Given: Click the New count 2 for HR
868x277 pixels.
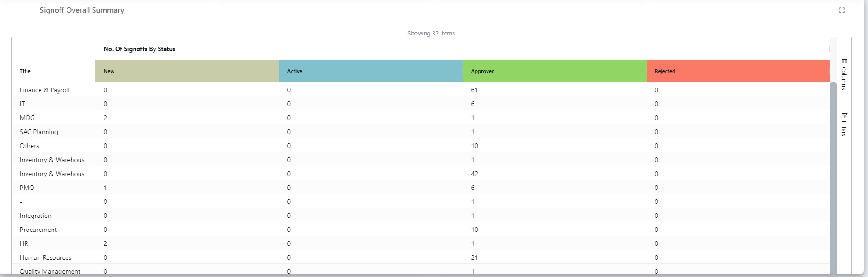Looking at the screenshot, I should 105,243.
